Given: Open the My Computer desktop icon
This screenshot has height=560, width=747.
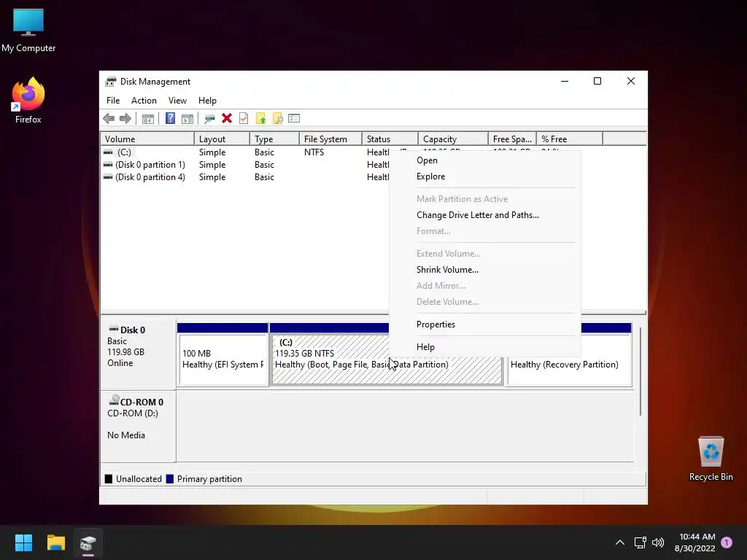Looking at the screenshot, I should point(28,31).
